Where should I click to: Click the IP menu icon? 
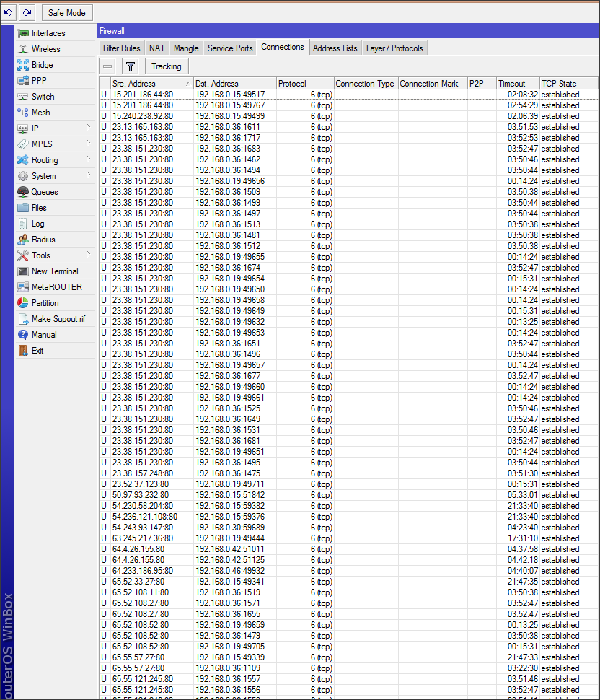(x=23, y=128)
